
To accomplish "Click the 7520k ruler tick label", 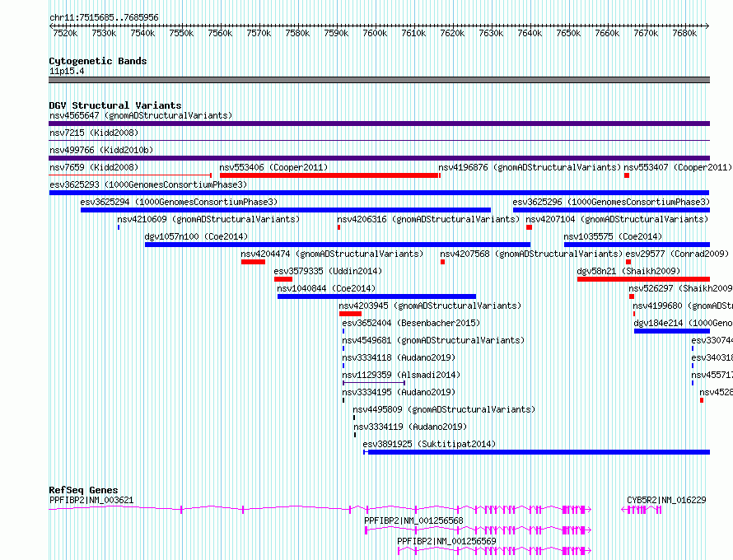I will coord(65,33).
